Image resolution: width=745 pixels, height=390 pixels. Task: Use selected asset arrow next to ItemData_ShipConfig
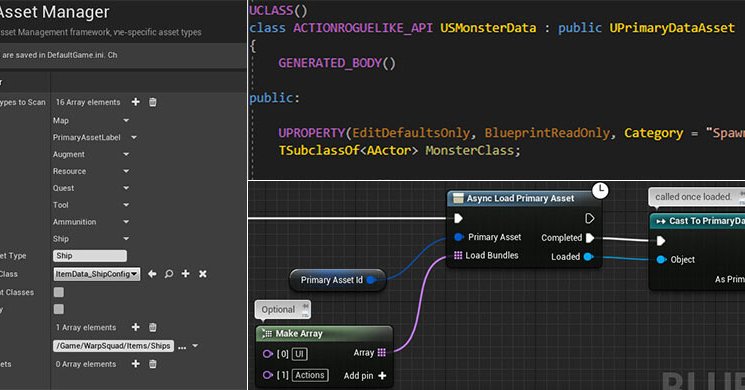pos(152,274)
